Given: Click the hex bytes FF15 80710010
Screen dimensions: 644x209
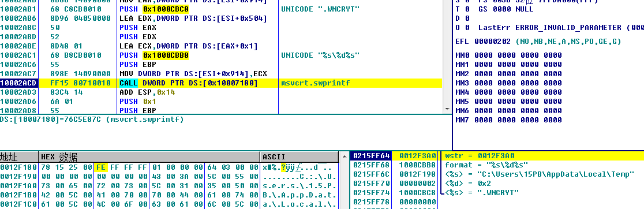Looking at the screenshot, I should coord(80,83).
